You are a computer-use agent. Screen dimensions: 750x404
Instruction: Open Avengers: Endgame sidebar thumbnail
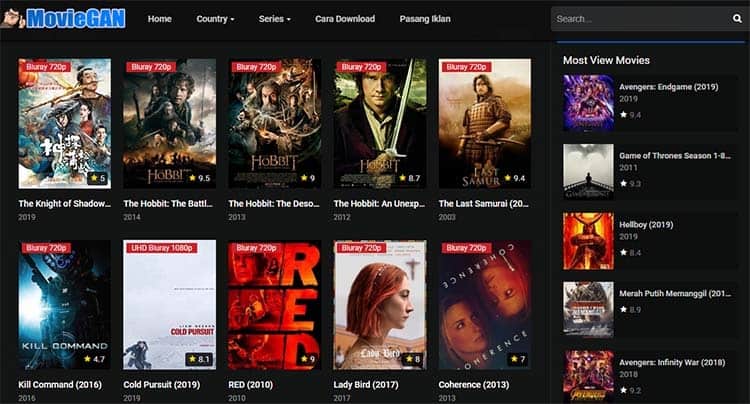(588, 103)
